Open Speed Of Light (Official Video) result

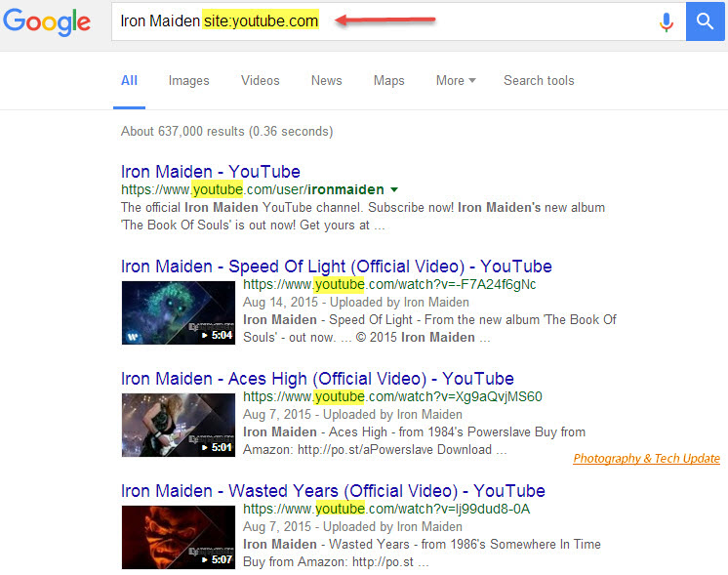tap(337, 267)
